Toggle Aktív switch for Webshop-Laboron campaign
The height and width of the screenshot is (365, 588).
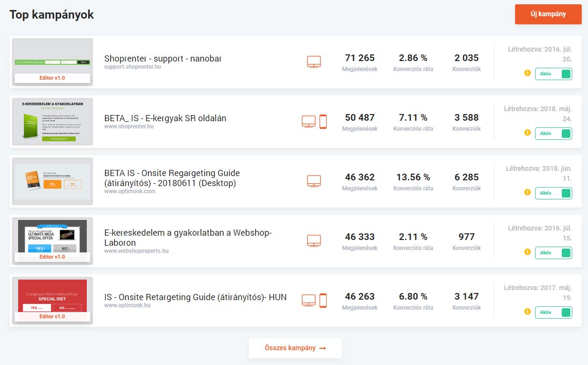click(x=553, y=253)
